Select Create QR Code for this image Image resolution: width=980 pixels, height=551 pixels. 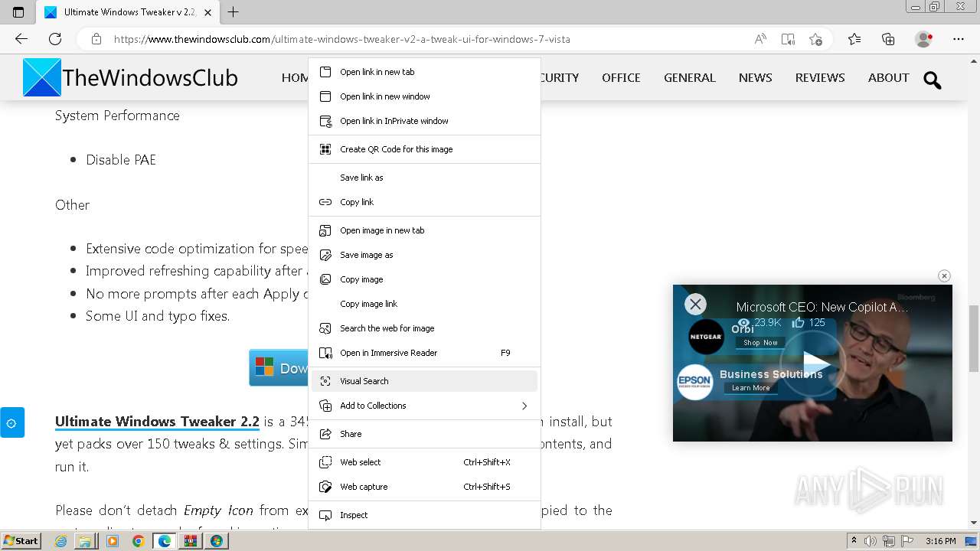click(x=424, y=149)
